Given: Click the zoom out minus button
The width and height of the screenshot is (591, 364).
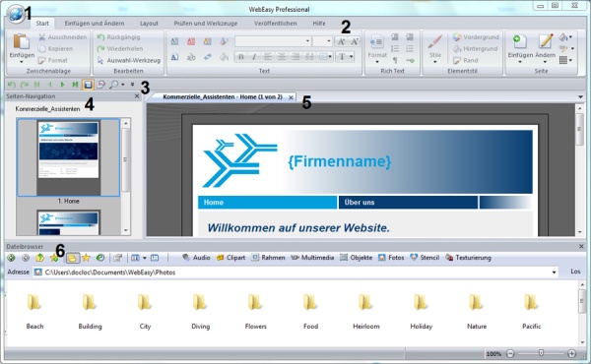Looking at the screenshot, I should [510, 353].
